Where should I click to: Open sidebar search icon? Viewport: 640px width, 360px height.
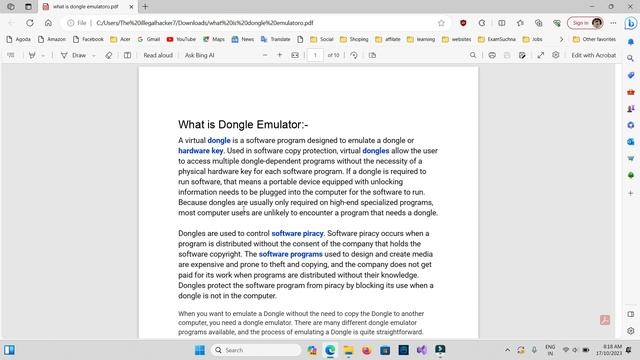tap(631, 58)
